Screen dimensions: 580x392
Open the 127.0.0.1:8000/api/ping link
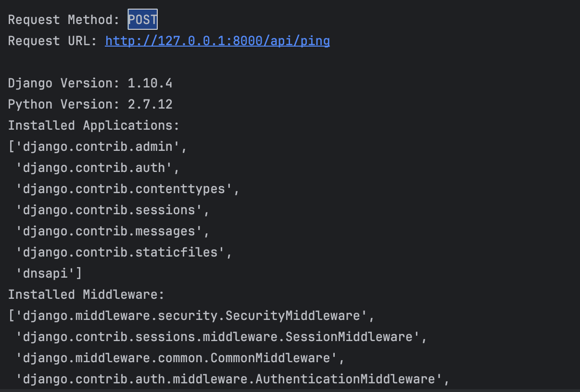(x=217, y=41)
